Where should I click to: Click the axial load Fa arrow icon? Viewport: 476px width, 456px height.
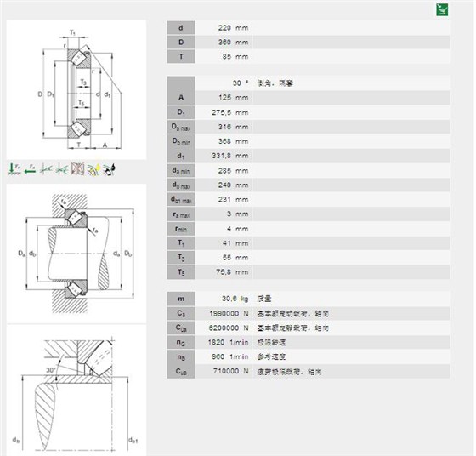30,169
